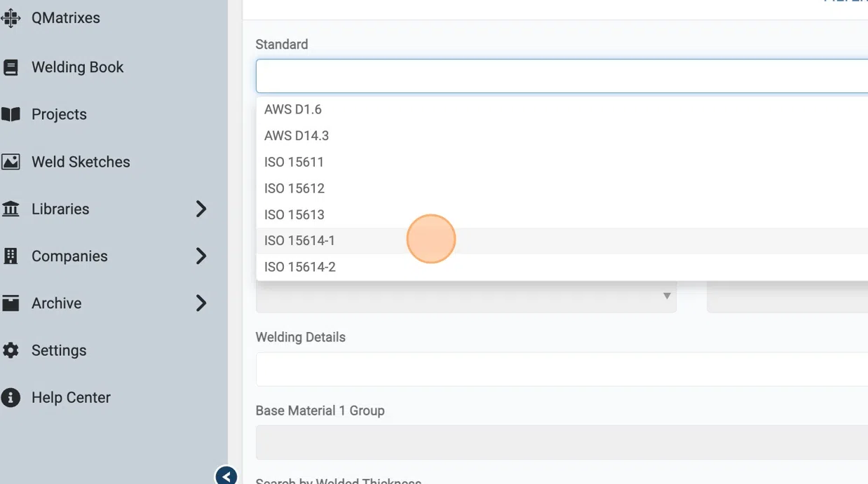Open the Welding Book menu item
The image size is (868, 484).
[x=77, y=67]
